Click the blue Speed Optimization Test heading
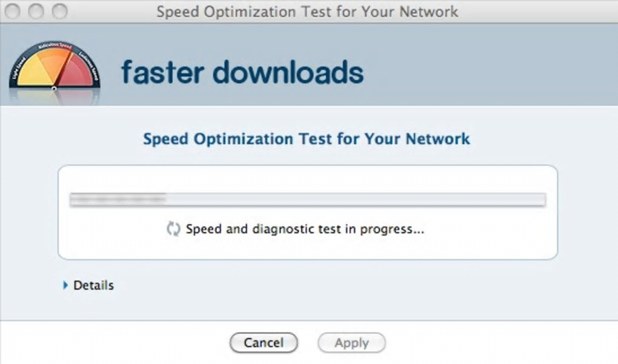618x364 pixels. point(307,139)
